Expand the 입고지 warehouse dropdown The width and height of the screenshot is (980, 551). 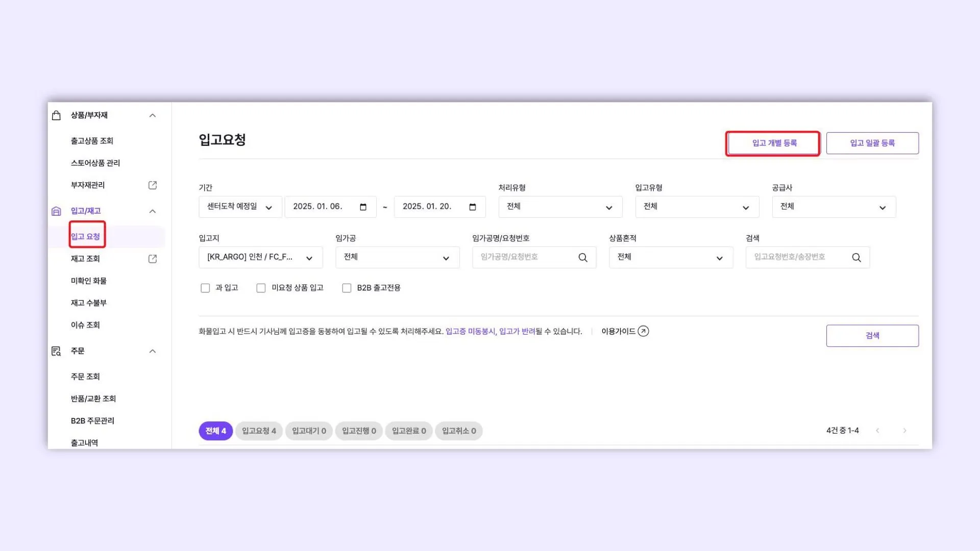[x=260, y=258]
